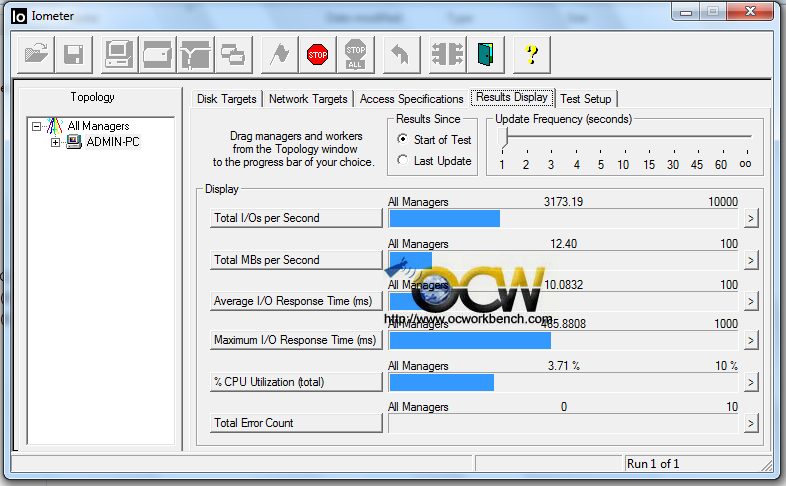The width and height of the screenshot is (786, 486).
Task: Duplicate selected worker icon
Action: [234, 54]
